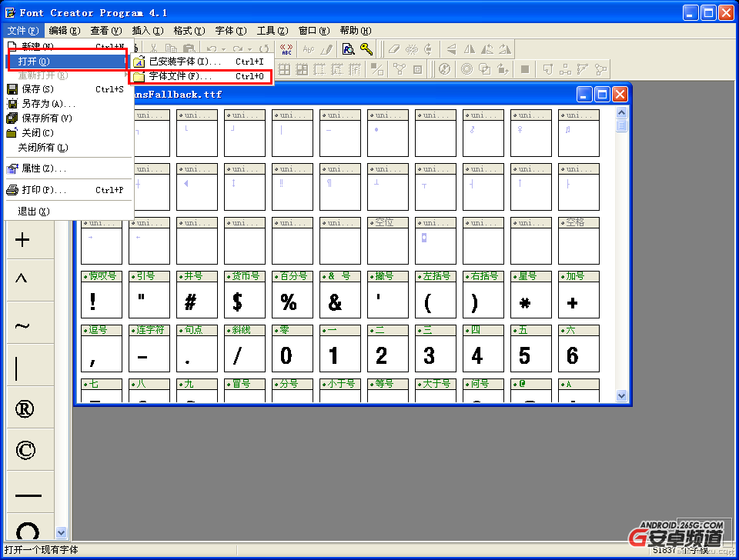Click the chain link toolbar icon
Image resolution: width=739 pixels, height=560 pixels.
(x=411, y=49)
